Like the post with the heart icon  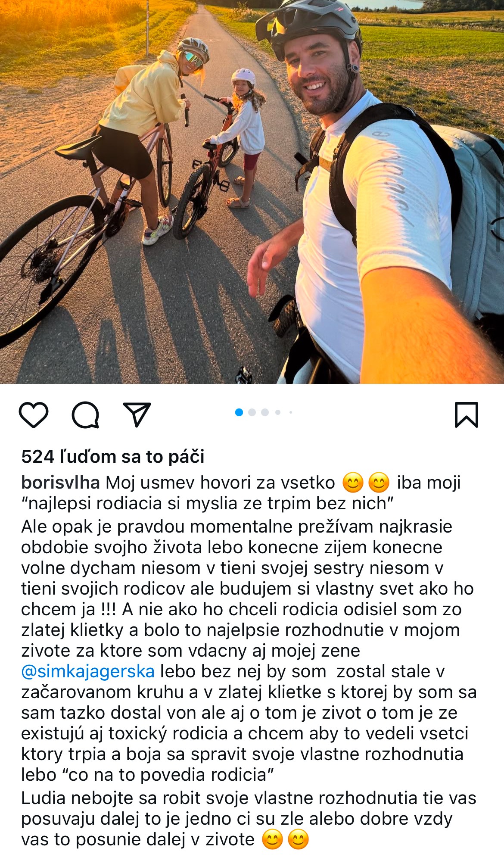coord(34,414)
